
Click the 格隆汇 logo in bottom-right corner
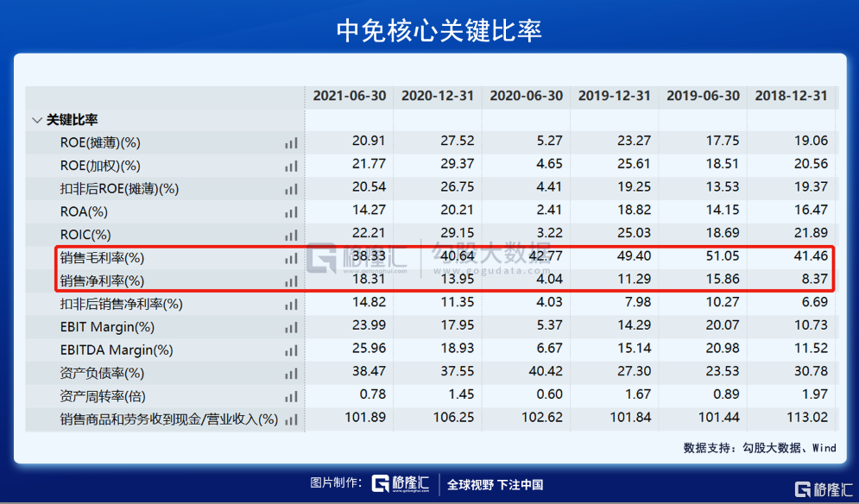pos(823,488)
